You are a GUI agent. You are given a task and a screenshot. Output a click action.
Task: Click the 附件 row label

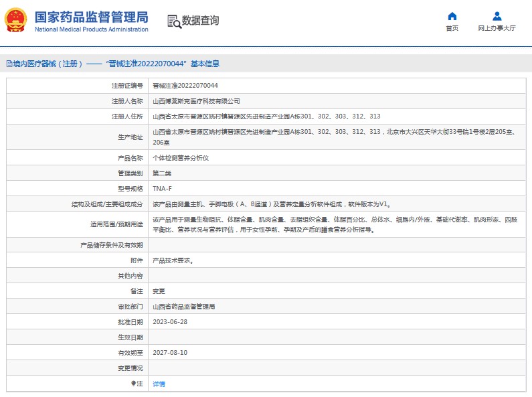coord(137,260)
